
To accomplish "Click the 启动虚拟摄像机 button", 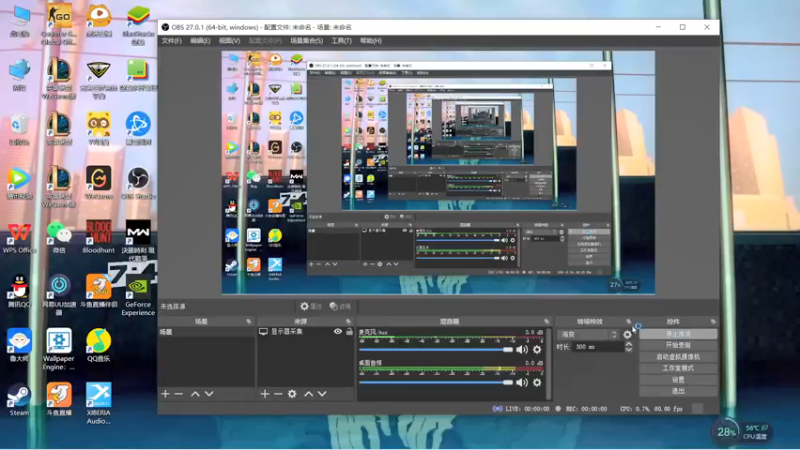I will pyautogui.click(x=678, y=357).
